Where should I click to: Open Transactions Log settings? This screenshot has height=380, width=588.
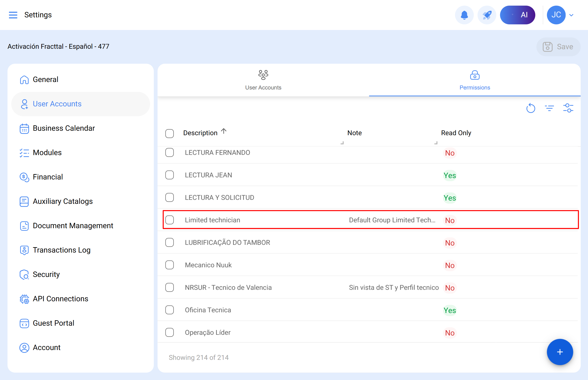pos(61,250)
